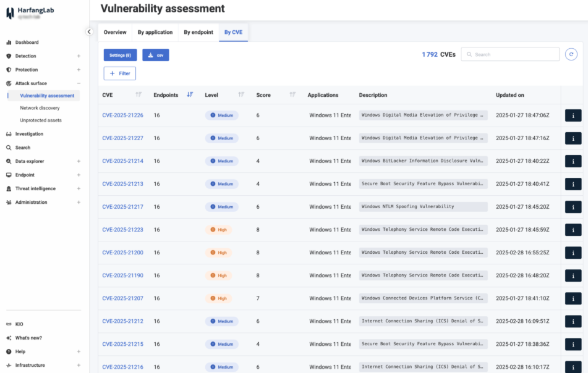Download the csv export
The image size is (588, 373).
[156, 55]
